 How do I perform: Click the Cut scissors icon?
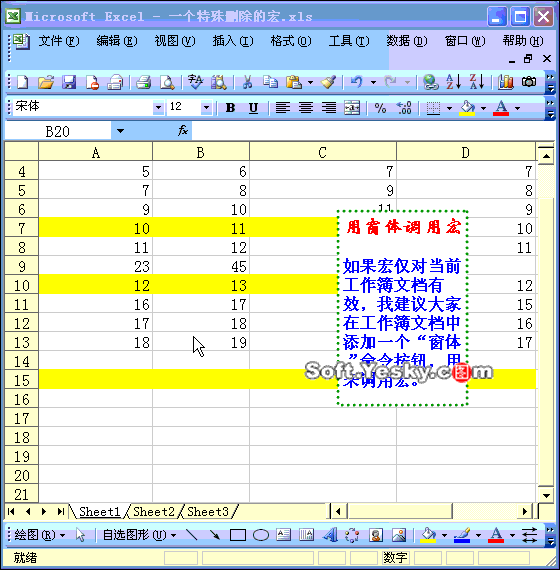[x=247, y=82]
